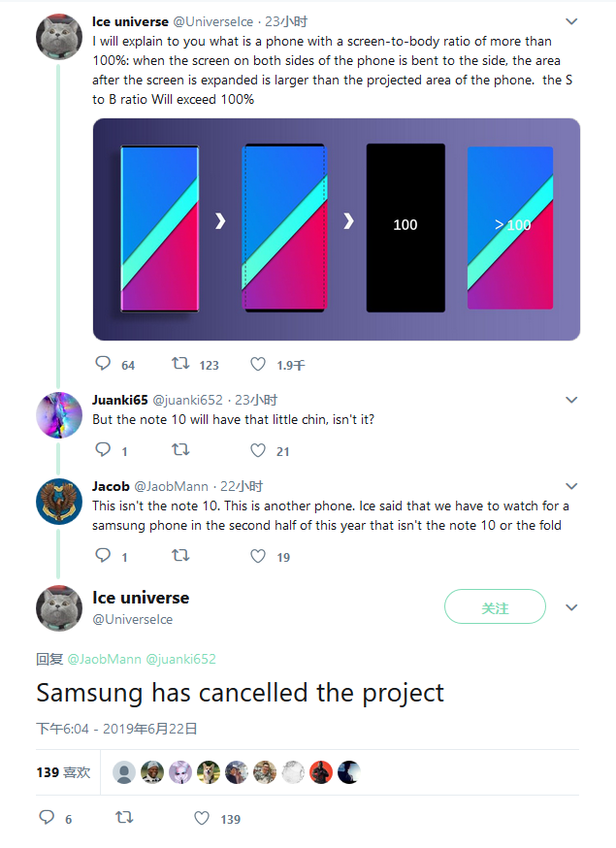Open Jacob's profile avatar
The width and height of the screenshot is (616, 848).
coord(59,503)
